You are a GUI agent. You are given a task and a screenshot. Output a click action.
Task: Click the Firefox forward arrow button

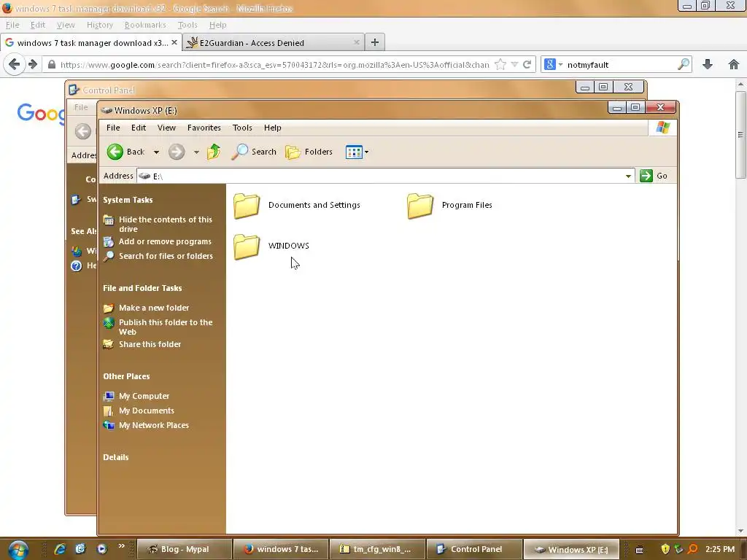pos(32,64)
